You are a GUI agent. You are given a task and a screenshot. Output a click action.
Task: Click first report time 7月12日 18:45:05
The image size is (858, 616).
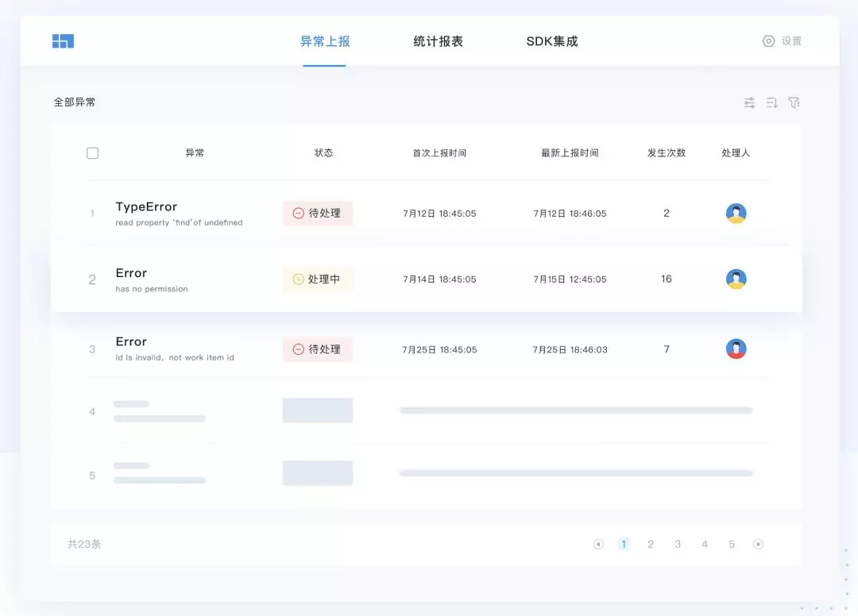pos(439,214)
